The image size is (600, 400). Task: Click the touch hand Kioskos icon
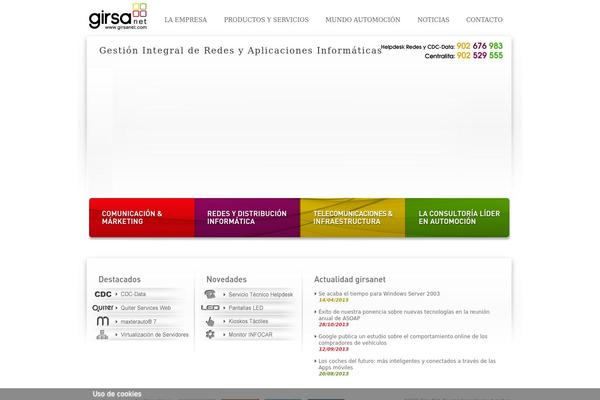click(x=210, y=321)
